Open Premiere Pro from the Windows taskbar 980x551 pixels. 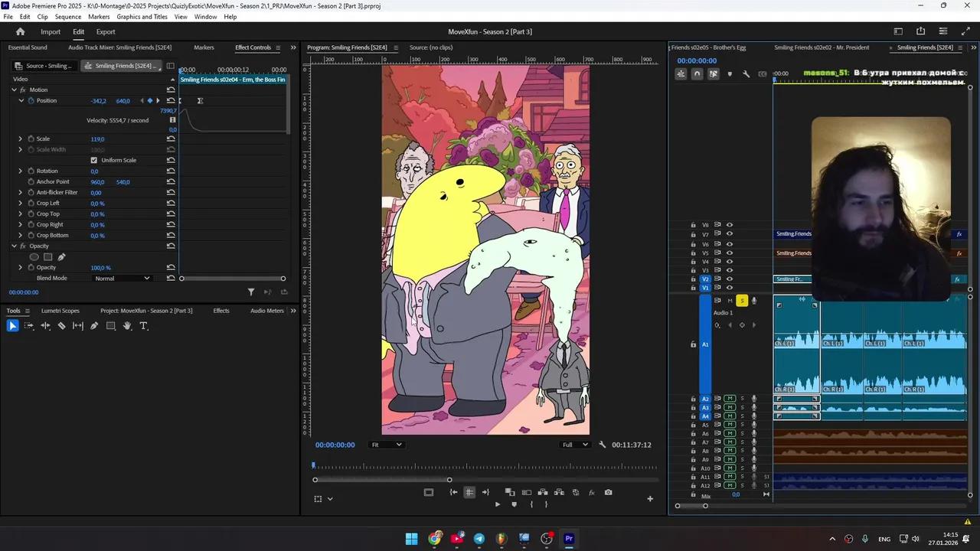pos(569,539)
